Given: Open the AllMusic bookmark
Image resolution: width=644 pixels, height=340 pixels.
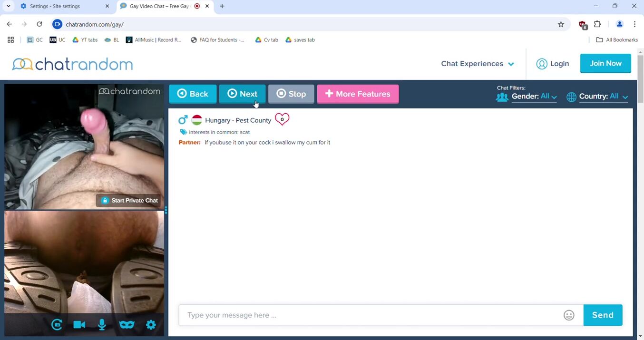Looking at the screenshot, I should (154, 40).
